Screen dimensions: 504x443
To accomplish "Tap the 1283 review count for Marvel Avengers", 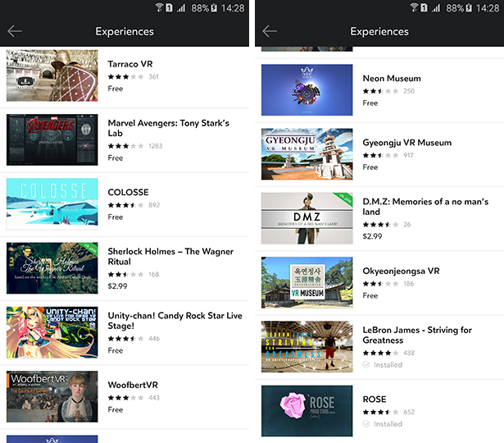I will tap(155, 146).
